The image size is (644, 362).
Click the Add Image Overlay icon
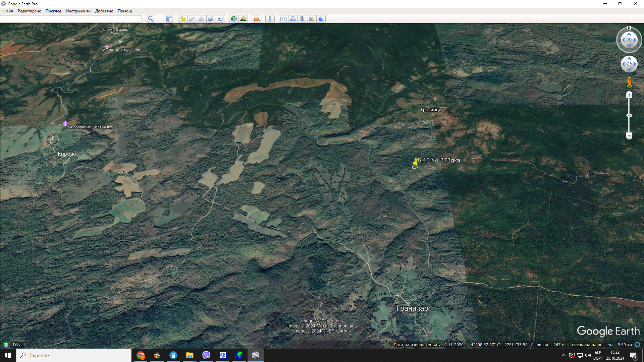[x=211, y=19]
